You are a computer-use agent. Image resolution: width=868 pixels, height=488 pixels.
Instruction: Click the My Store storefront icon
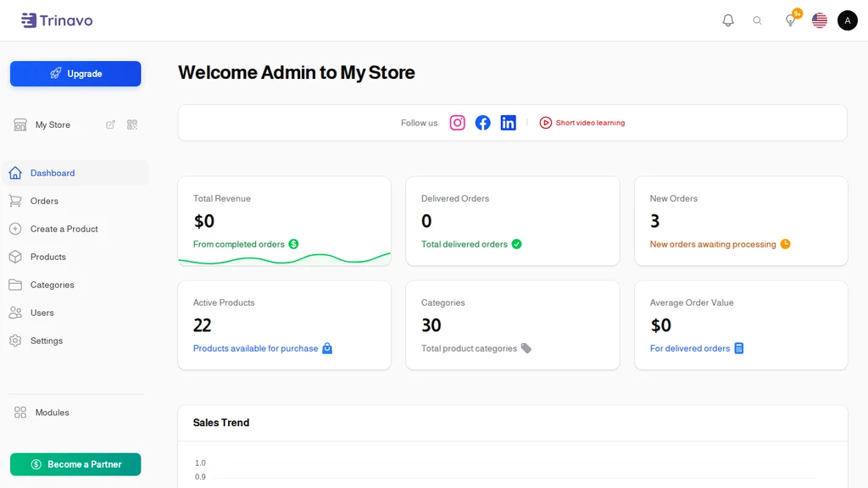click(20, 125)
